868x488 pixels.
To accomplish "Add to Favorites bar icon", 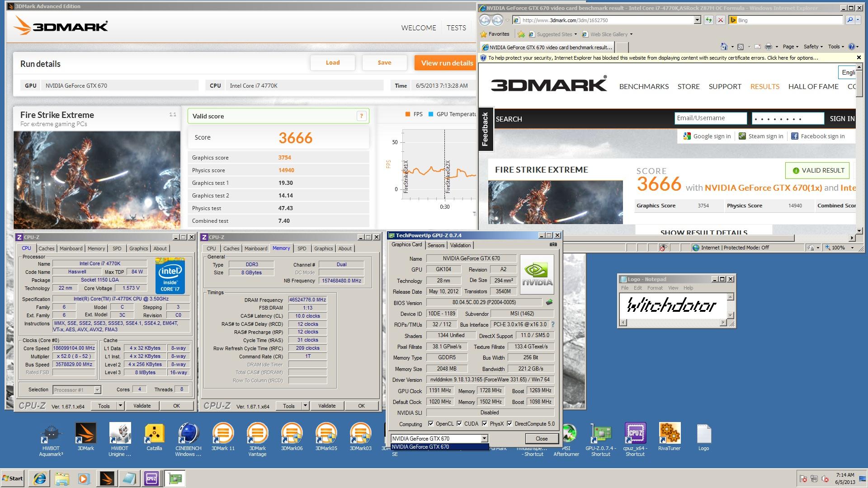I will [521, 34].
